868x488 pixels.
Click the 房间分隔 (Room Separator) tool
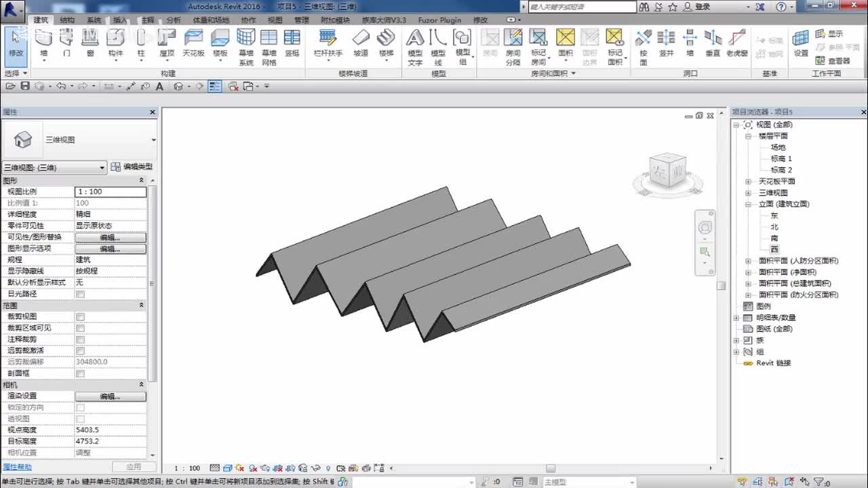coord(513,47)
